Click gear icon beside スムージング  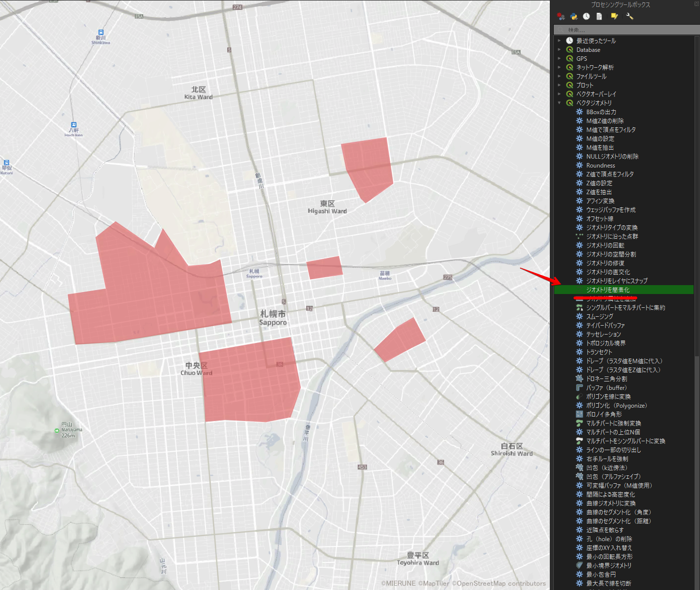pyautogui.click(x=579, y=316)
